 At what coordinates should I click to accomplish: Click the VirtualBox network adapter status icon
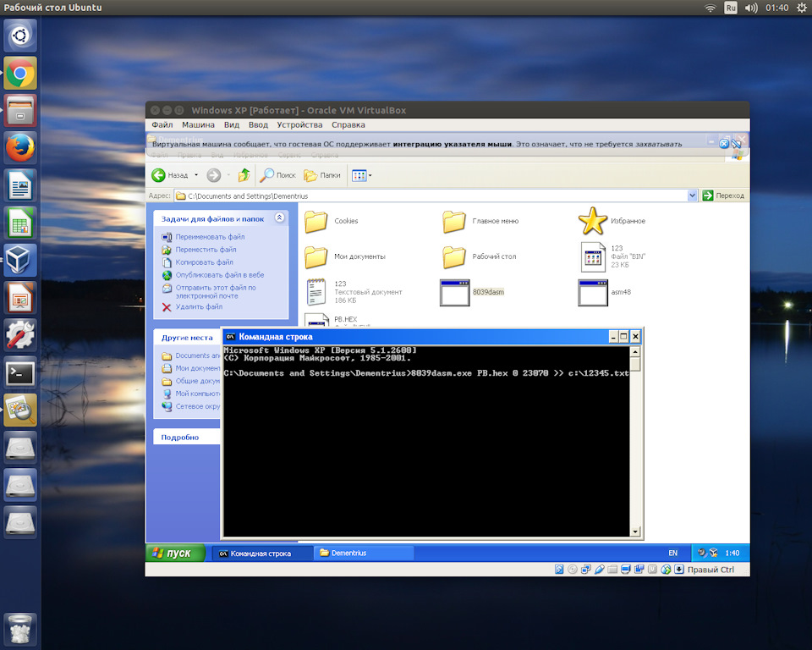(585, 570)
